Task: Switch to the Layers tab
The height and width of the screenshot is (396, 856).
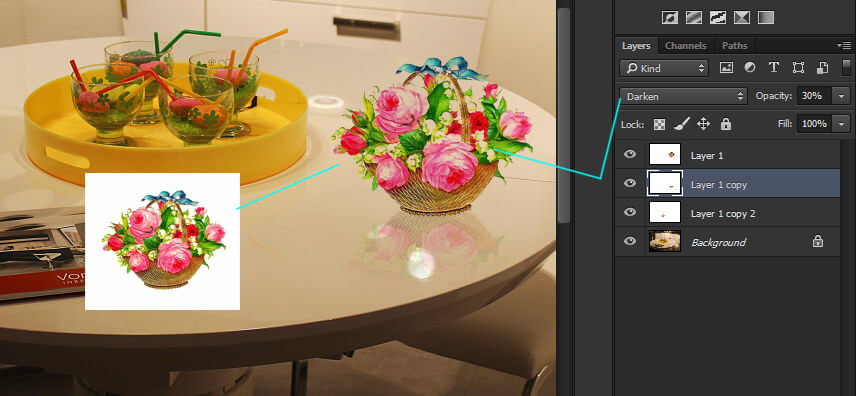Action: coord(636,46)
